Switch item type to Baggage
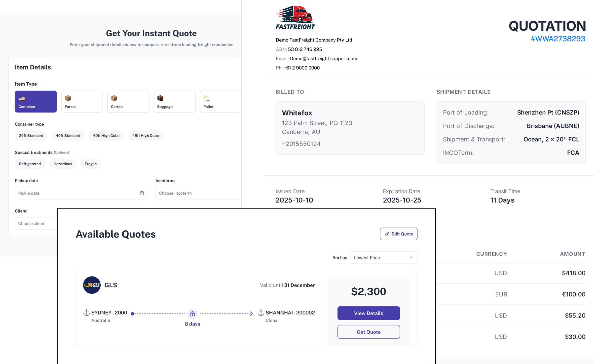This screenshot has width=594, height=364. [x=174, y=102]
